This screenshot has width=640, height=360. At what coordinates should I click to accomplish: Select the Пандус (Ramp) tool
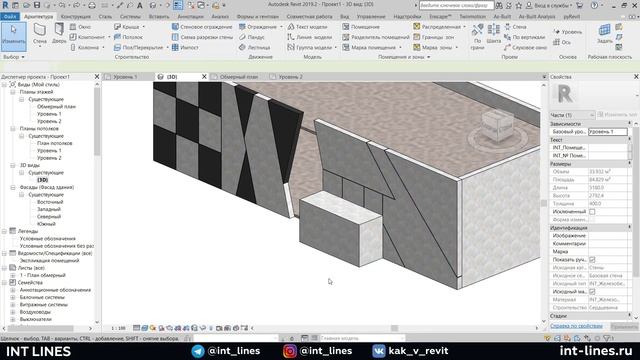tap(252, 37)
